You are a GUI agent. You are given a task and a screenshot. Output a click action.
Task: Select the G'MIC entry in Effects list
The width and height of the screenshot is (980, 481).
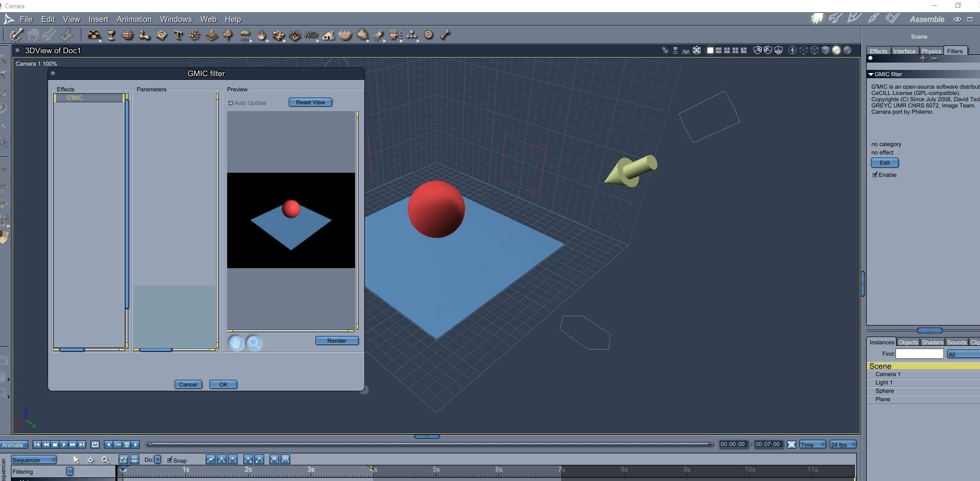coord(89,98)
